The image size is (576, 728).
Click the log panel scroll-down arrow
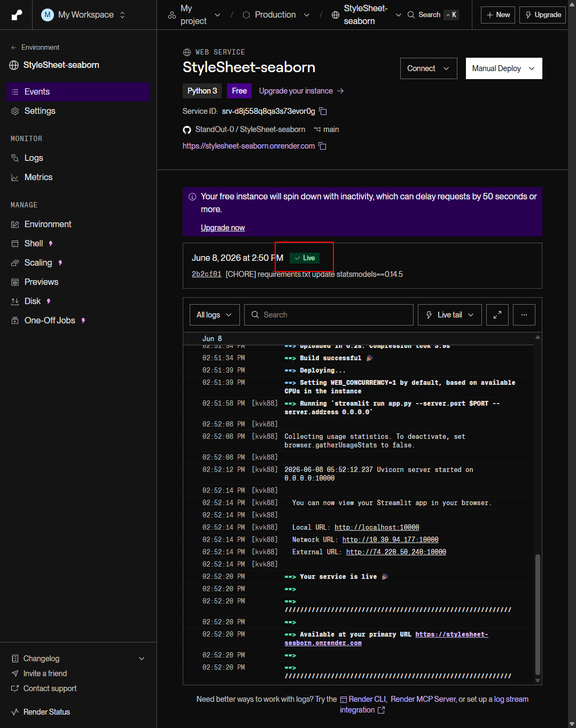point(538,681)
